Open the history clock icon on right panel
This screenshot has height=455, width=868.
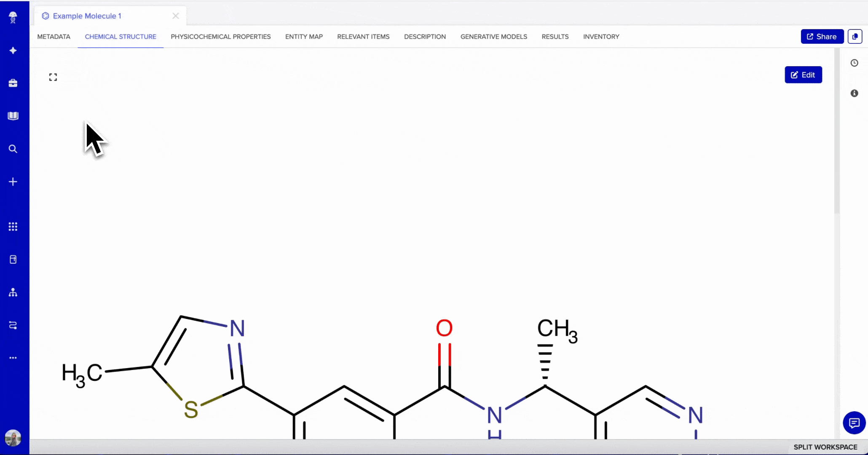855,63
